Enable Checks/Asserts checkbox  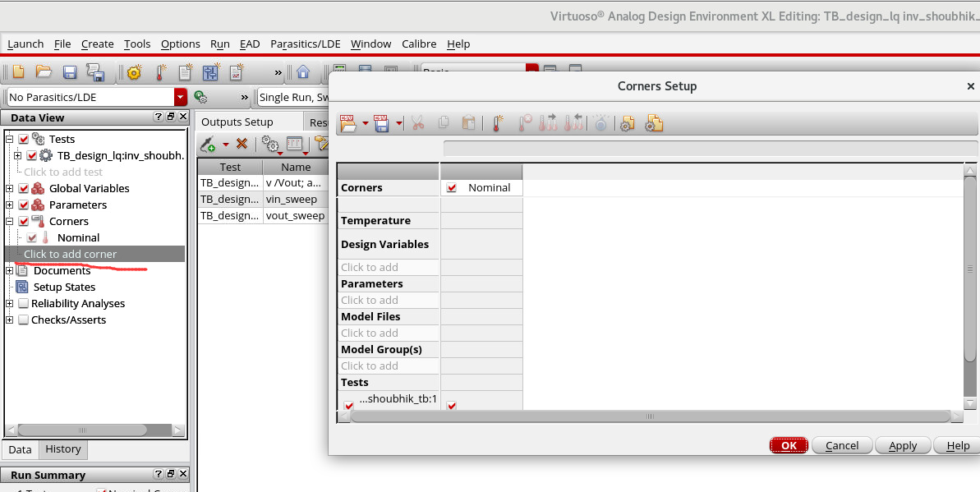[x=24, y=320]
